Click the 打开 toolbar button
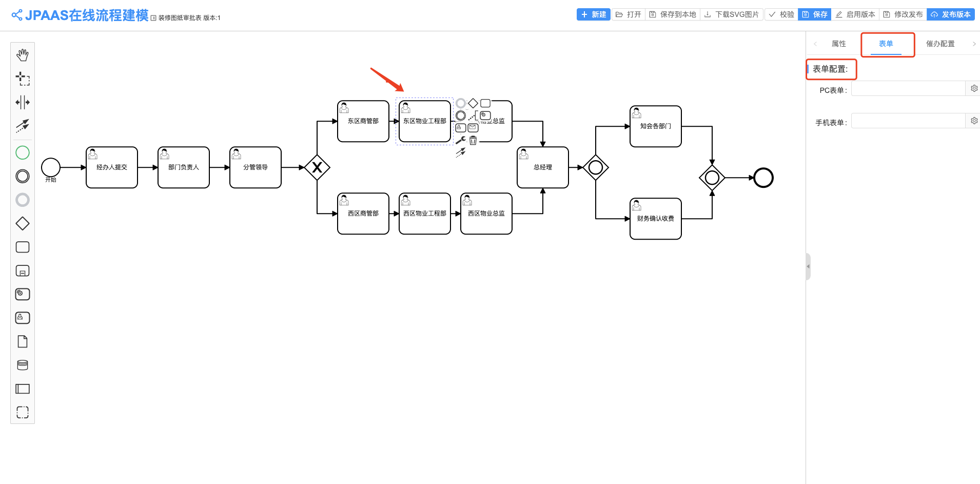This screenshot has height=484, width=980. 628,14
